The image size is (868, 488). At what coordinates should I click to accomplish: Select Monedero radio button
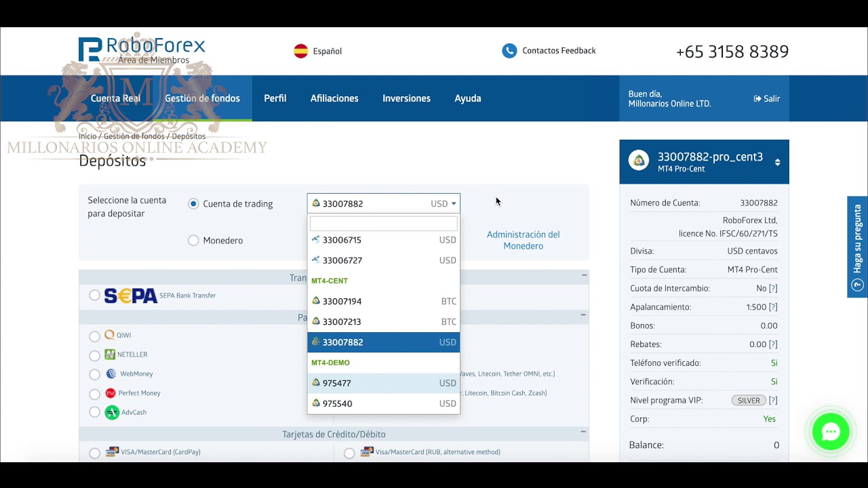pyautogui.click(x=193, y=240)
